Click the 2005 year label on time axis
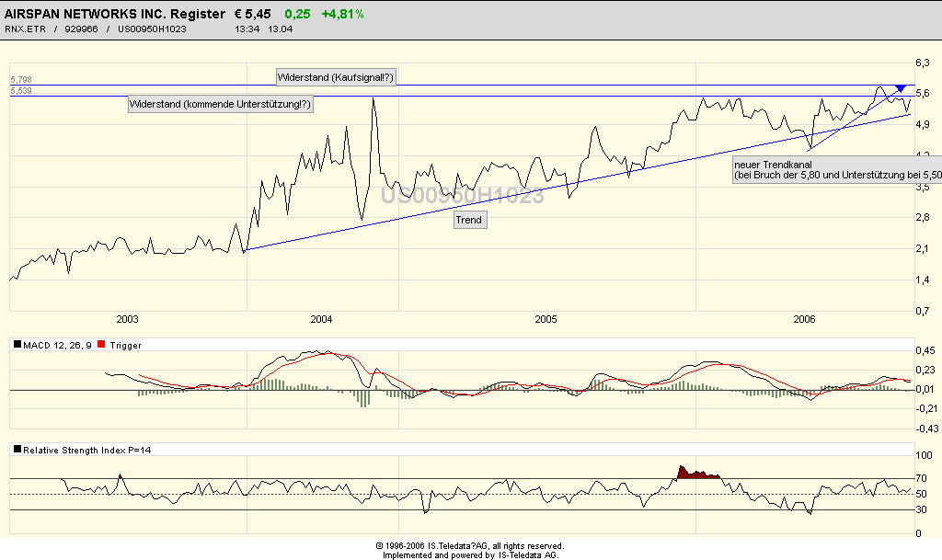The image size is (942, 560). point(546,319)
